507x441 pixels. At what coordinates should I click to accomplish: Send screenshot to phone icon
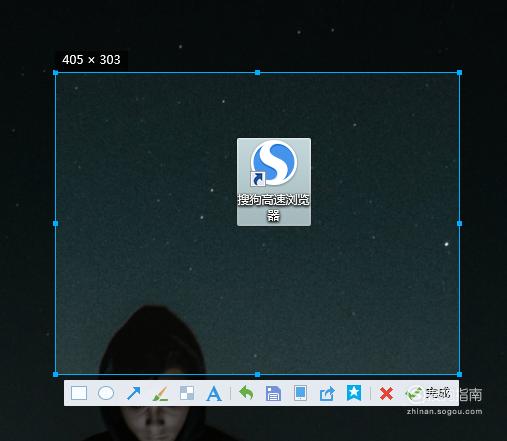click(300, 393)
